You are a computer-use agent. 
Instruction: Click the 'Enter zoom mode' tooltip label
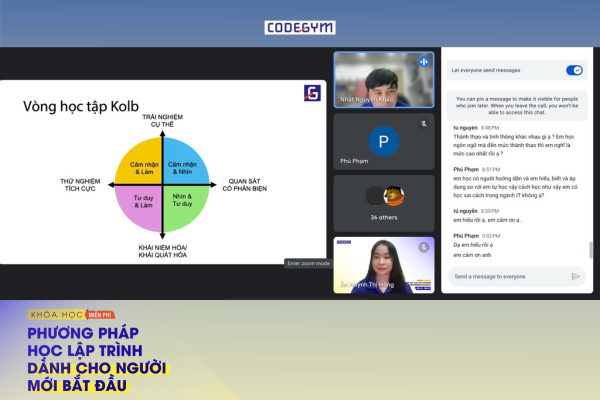point(307,263)
